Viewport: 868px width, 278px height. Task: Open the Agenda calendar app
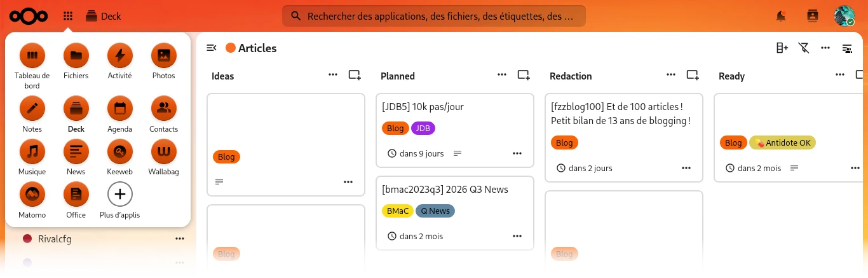[x=119, y=115]
